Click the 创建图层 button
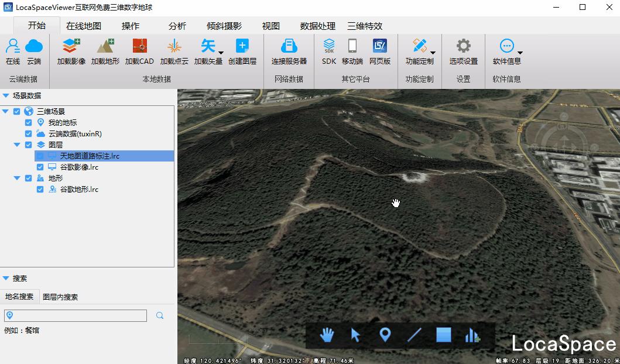620x364 pixels. pyautogui.click(x=242, y=53)
